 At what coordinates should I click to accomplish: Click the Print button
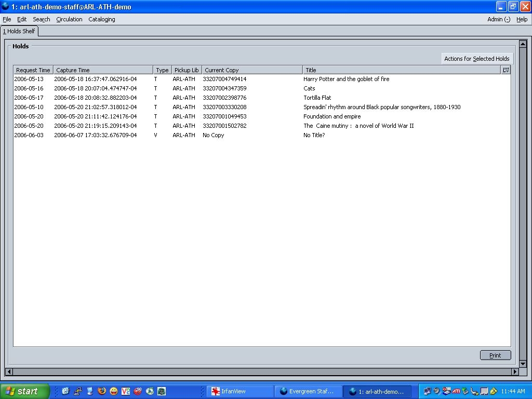pos(495,355)
